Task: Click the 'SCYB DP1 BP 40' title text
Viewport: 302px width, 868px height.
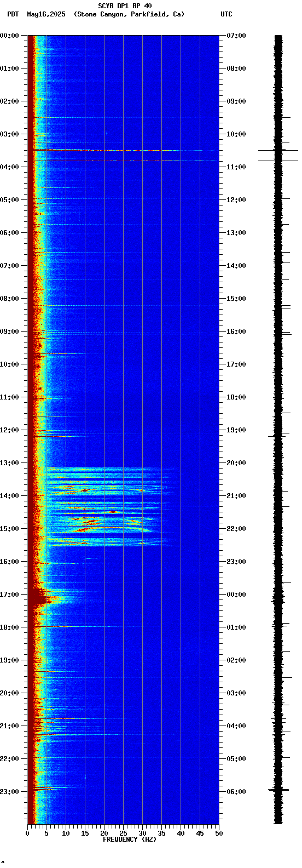Action: 125,6
